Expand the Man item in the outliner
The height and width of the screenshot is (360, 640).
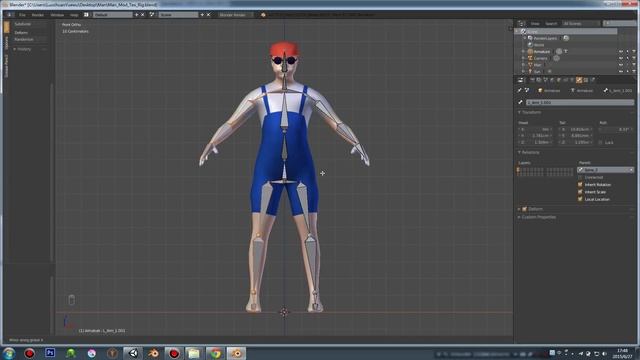[x=523, y=64]
